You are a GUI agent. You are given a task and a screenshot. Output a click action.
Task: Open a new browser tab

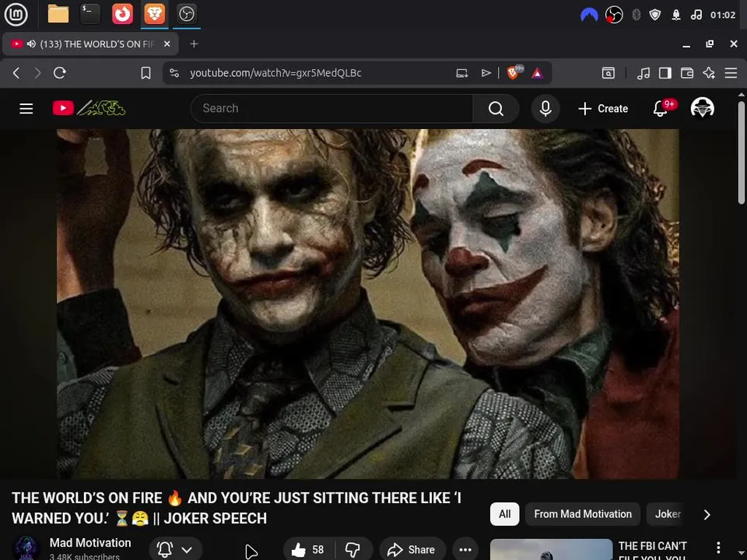[194, 44]
